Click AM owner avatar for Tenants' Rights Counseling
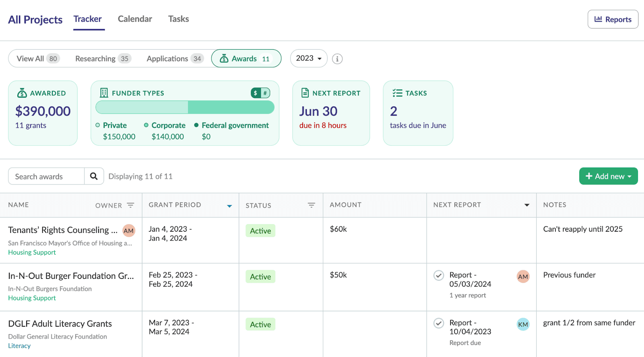Viewport: 644px width, 357px height. click(x=129, y=230)
